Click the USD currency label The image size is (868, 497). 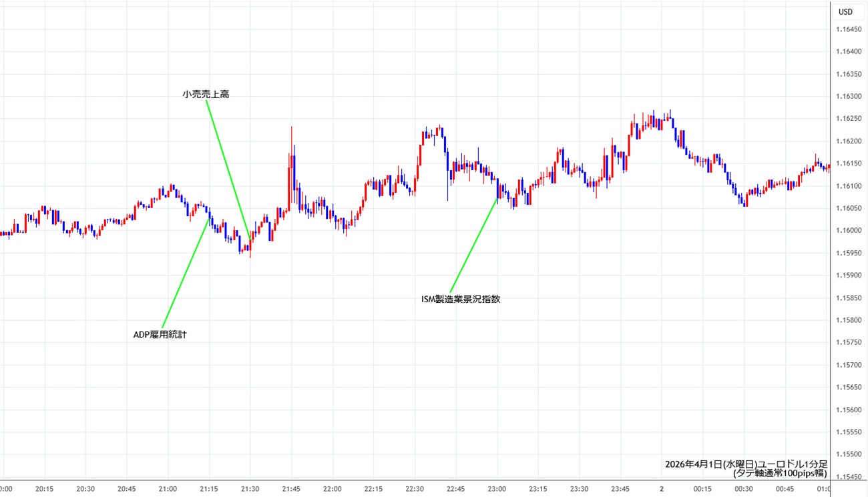coord(845,11)
